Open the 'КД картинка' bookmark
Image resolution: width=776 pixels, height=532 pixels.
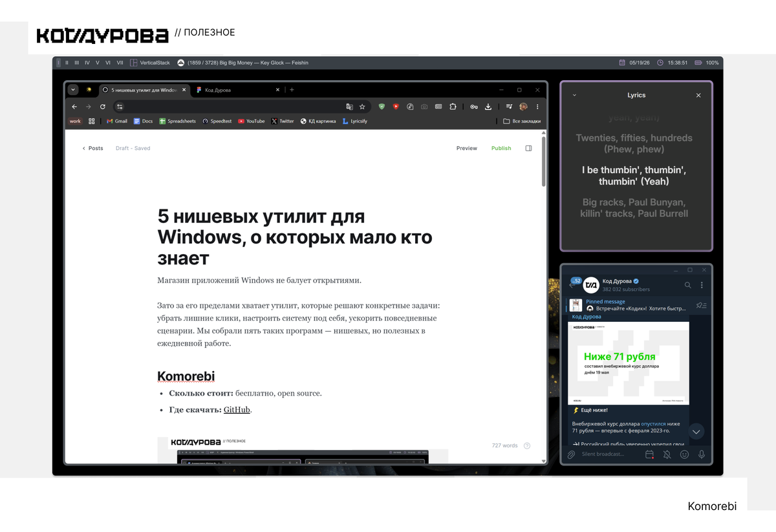click(x=318, y=121)
